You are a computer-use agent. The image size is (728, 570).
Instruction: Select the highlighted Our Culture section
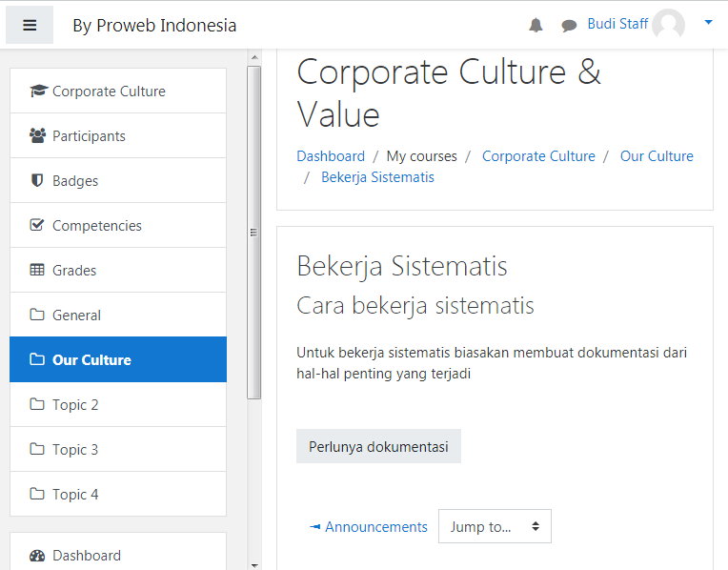coord(118,359)
